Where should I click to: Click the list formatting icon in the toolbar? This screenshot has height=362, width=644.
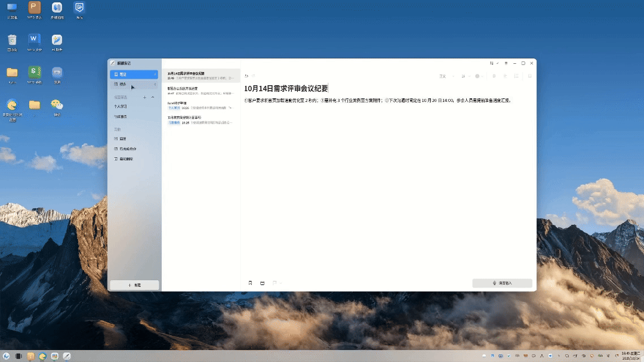coord(505,76)
